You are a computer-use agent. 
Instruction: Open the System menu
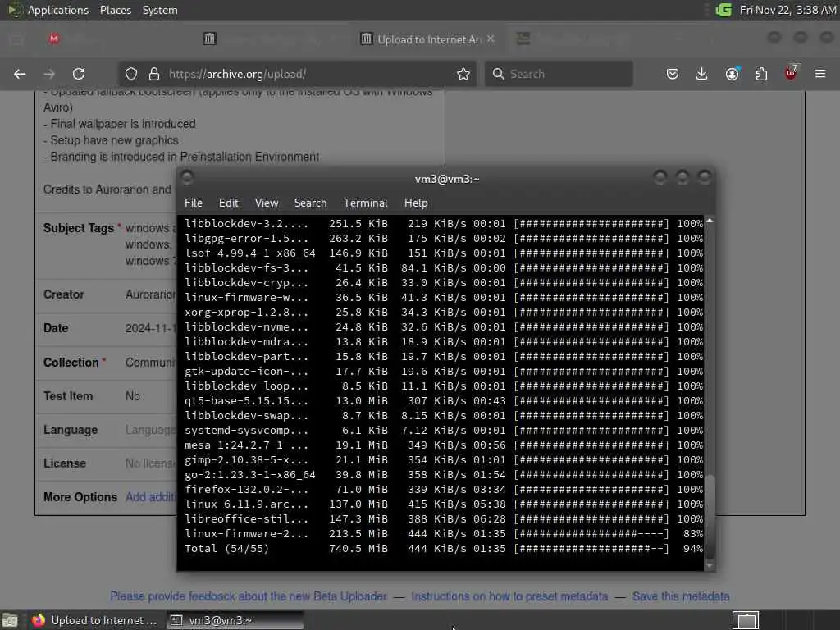[160, 10]
